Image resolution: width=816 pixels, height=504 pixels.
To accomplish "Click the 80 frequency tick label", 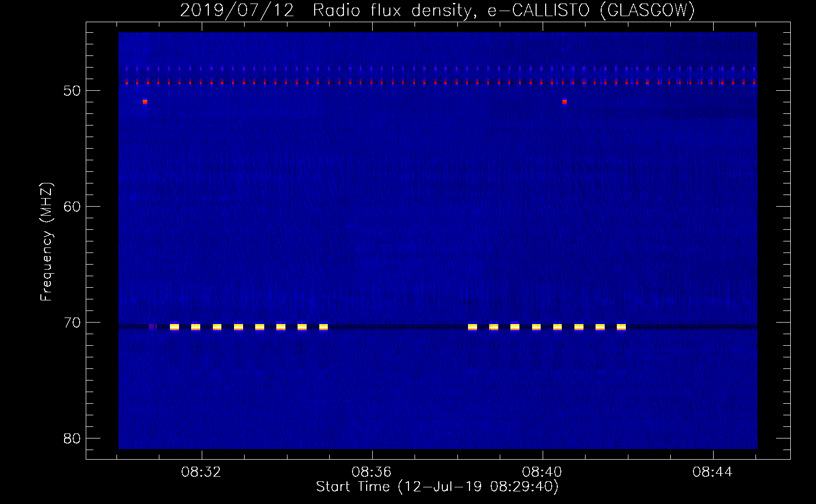I will point(72,438).
